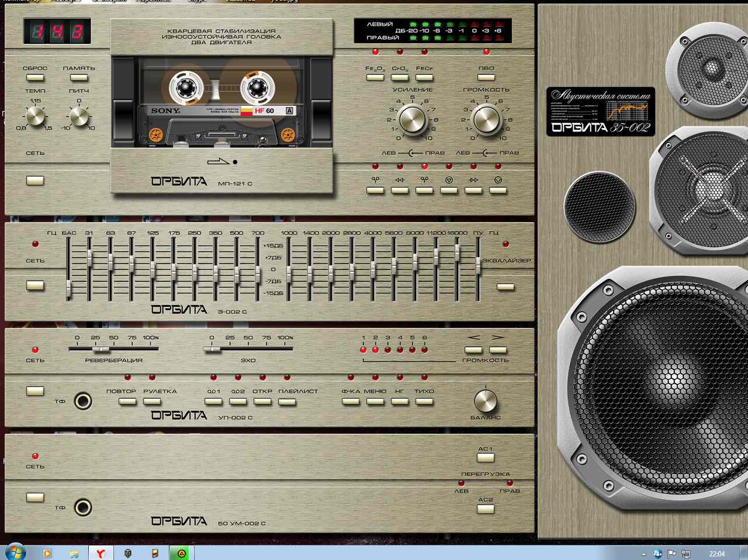
Task: Push the Ф-КА button
Action: click(x=351, y=402)
